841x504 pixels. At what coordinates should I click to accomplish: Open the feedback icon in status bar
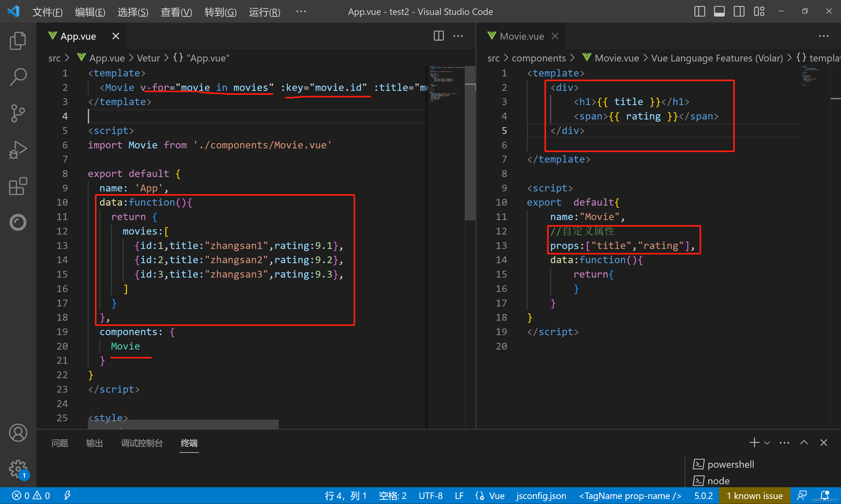pos(802,496)
